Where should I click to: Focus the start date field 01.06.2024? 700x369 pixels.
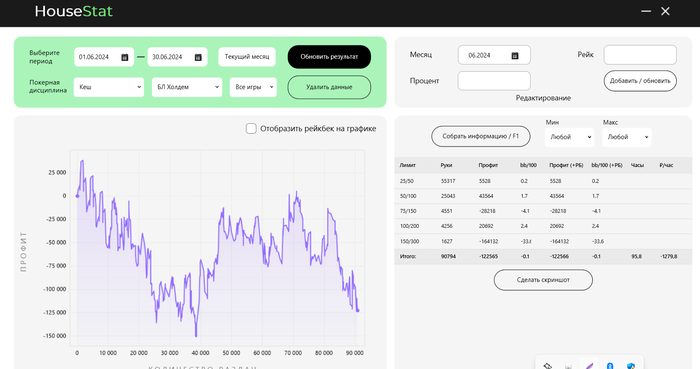[x=104, y=57]
